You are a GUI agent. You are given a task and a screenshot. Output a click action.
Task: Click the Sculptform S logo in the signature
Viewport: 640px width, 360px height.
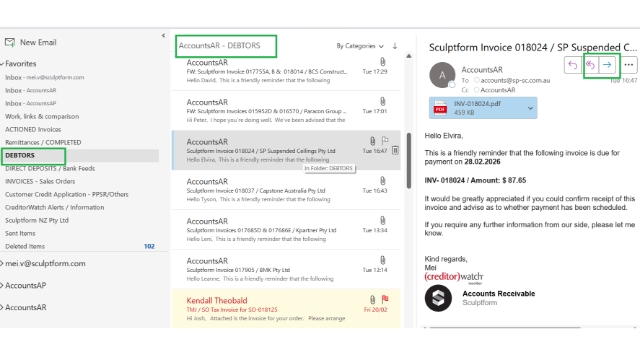tap(438, 298)
